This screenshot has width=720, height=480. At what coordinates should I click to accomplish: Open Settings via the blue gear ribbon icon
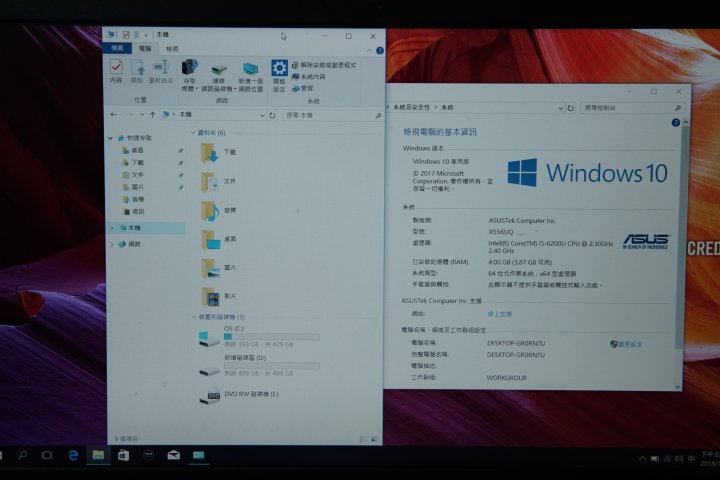279,68
